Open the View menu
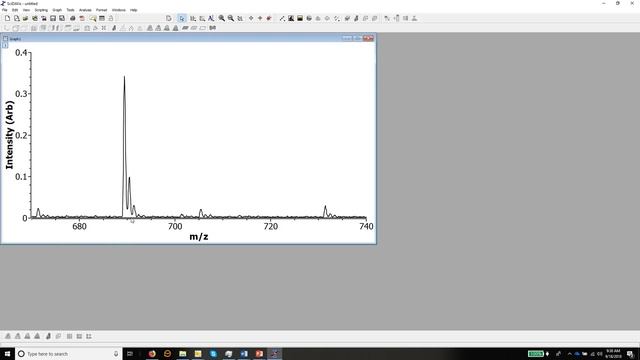Screen dimensions: 640x360 pos(26,10)
